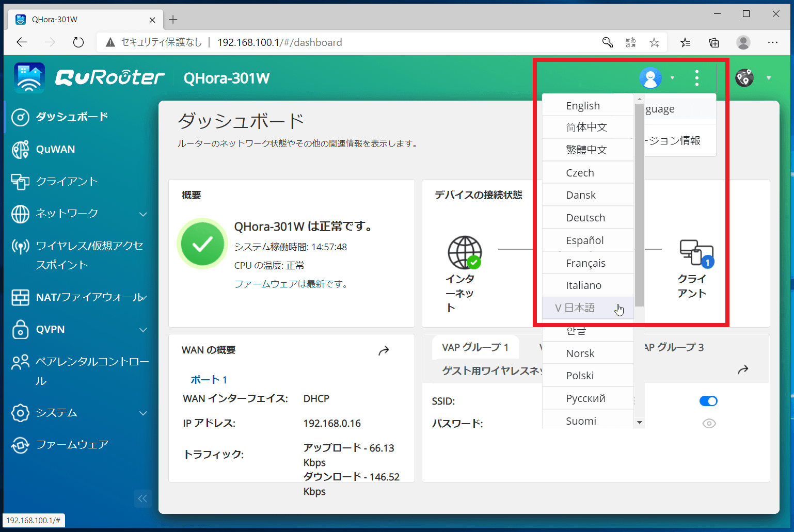Click the ネットワーク globe icon
This screenshot has width=794, height=532.
(x=21, y=214)
